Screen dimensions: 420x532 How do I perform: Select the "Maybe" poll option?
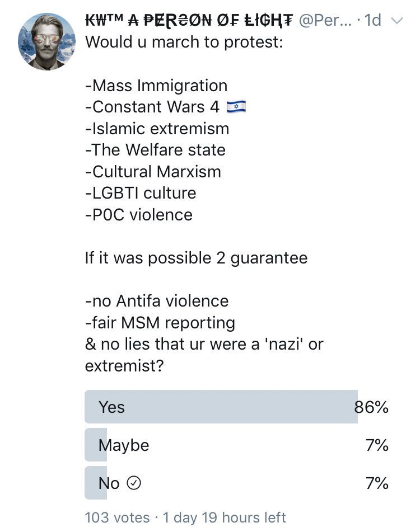(124, 445)
